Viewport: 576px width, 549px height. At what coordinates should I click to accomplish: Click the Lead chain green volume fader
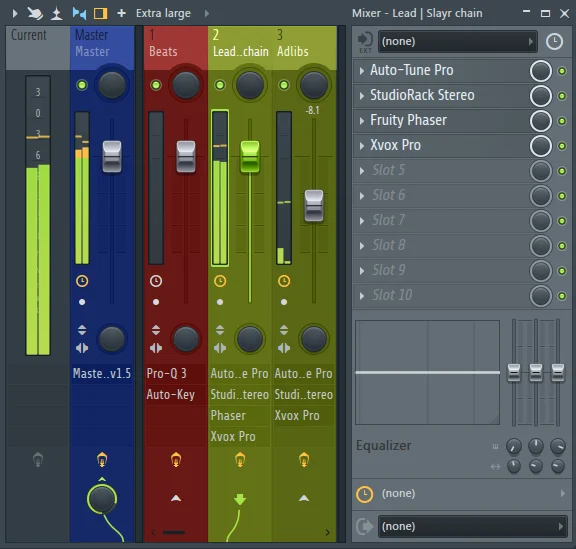(x=250, y=157)
